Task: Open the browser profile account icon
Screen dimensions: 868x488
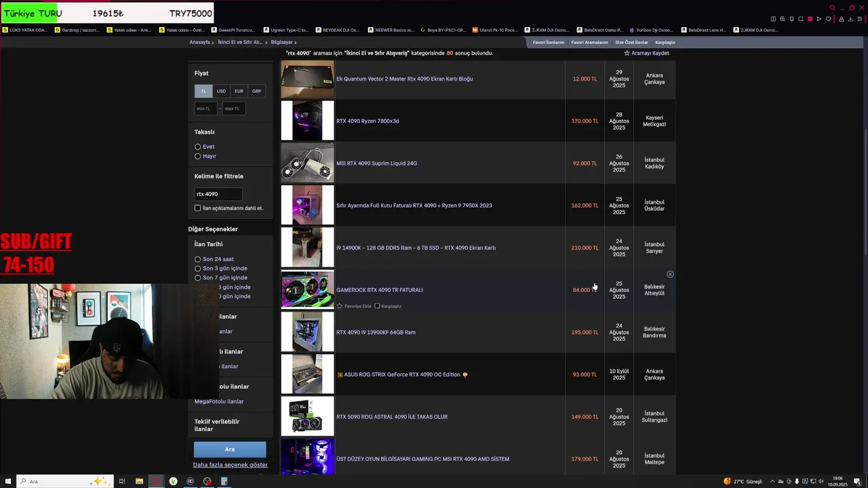Action: (x=840, y=19)
